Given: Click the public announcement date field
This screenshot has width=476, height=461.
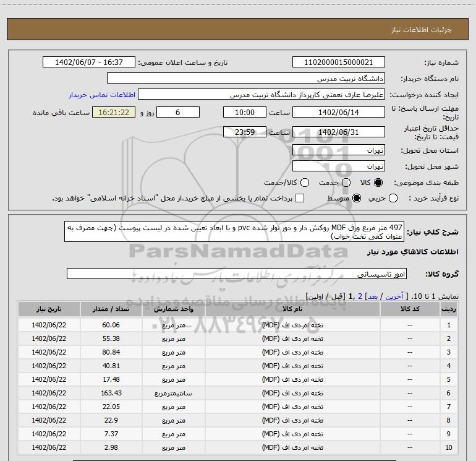Looking at the screenshot, I should point(88,62).
